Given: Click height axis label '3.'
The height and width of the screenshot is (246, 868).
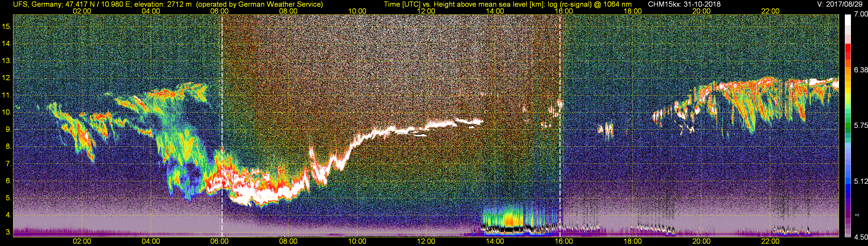Looking at the screenshot, I should click(x=9, y=232).
